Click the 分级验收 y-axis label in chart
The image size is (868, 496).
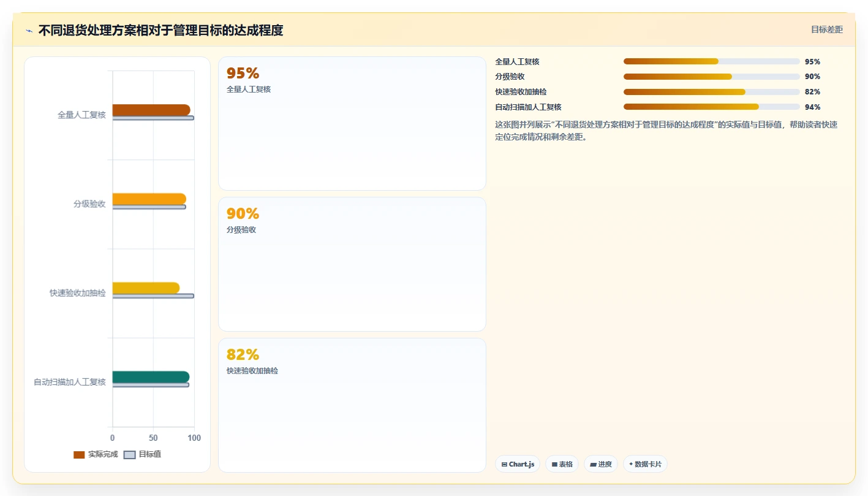(x=89, y=204)
